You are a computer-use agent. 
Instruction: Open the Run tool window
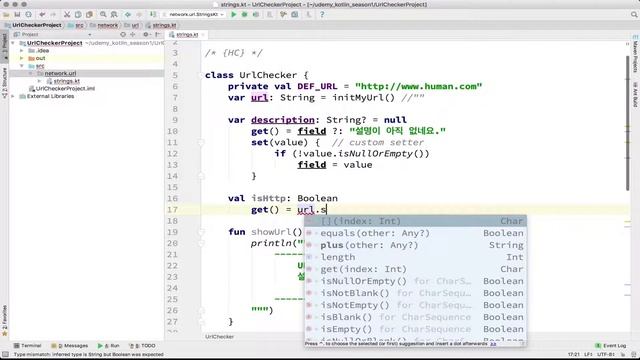click(x=109, y=346)
